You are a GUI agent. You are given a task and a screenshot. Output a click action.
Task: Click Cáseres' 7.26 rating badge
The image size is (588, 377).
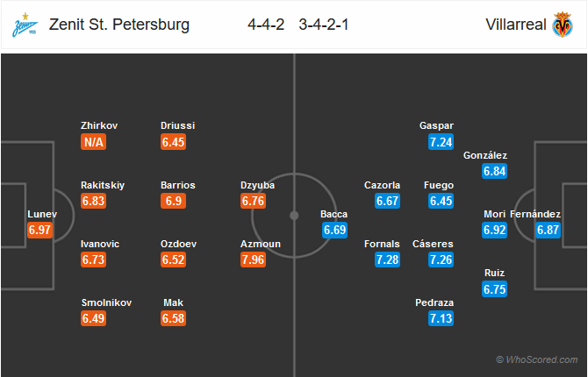point(441,260)
